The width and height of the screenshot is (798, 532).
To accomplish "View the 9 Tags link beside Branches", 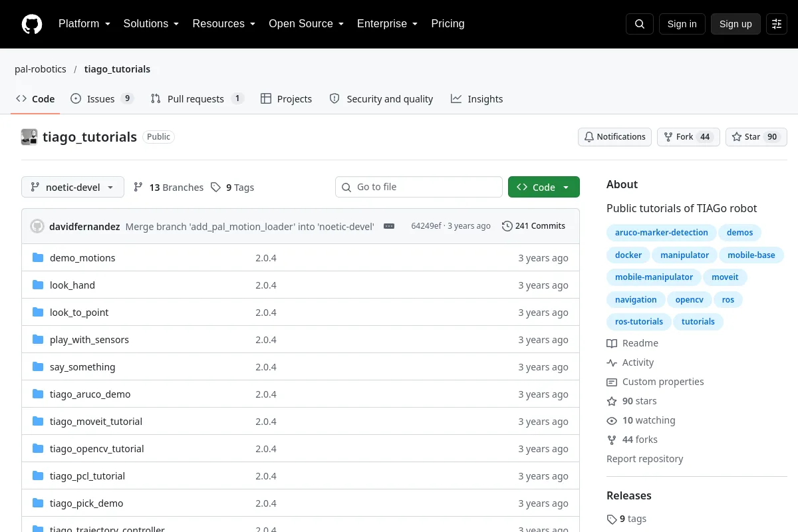I will [232, 188].
